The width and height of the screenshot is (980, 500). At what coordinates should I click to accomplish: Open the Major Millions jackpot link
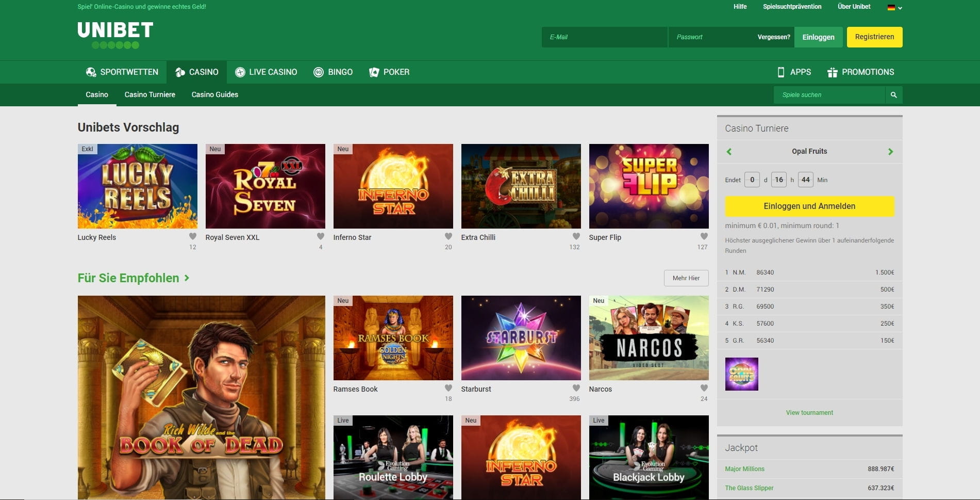[x=744, y=469]
